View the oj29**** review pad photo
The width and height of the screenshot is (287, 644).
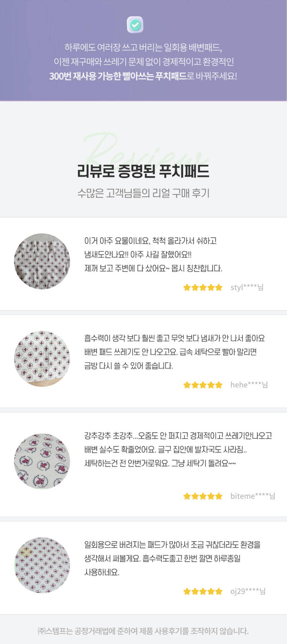(42, 565)
